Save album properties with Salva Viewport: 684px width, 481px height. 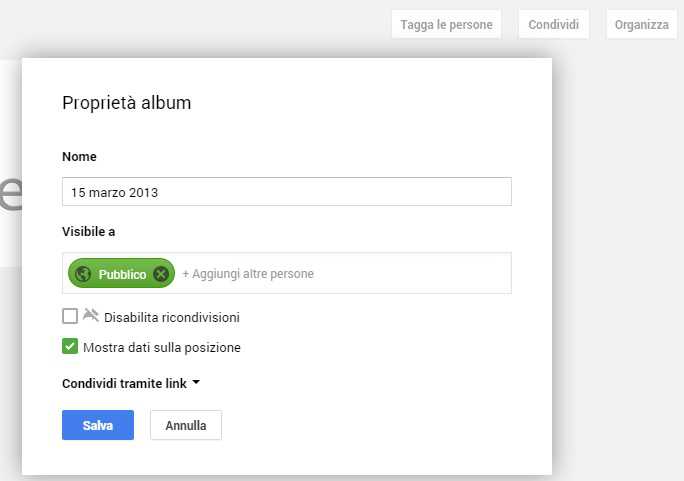97,425
